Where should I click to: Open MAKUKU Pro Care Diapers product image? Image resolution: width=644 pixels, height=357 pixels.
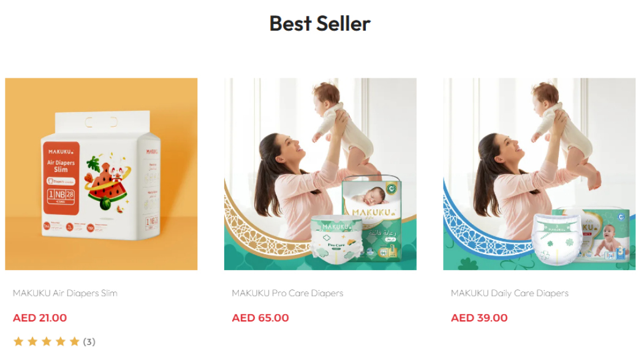point(320,174)
